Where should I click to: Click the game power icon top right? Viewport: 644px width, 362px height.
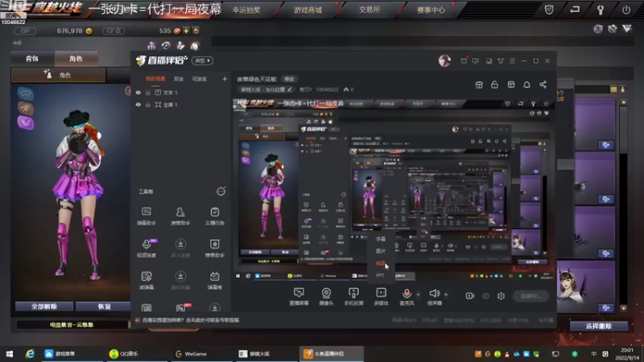tap(626, 10)
